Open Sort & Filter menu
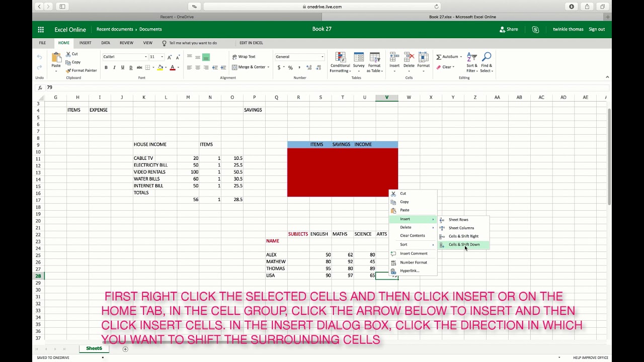 [x=472, y=62]
